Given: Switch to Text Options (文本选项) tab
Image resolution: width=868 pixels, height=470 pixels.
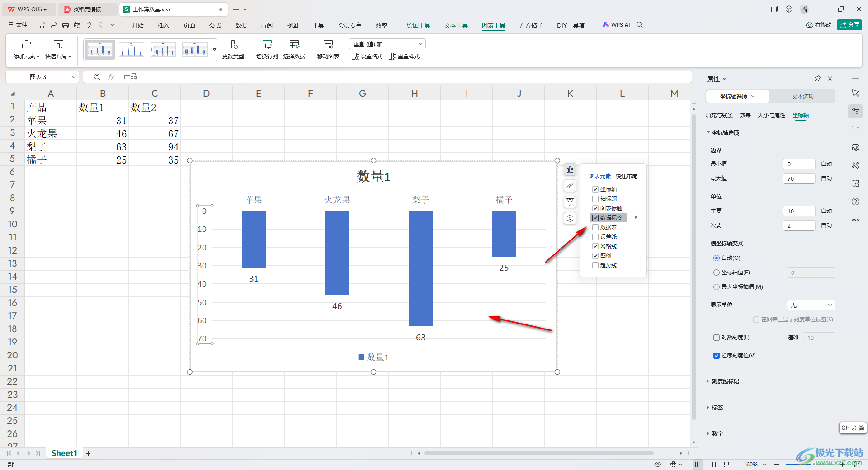Looking at the screenshot, I should tap(803, 96).
